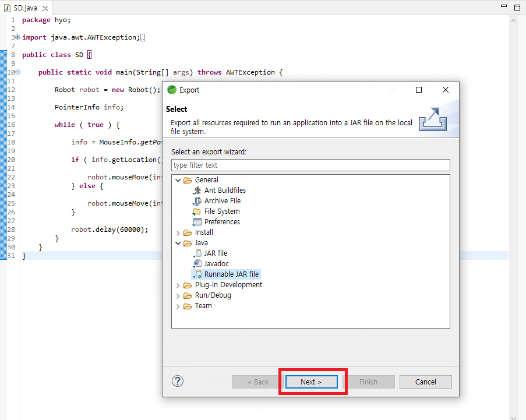Click the editor scrollbar up arrow
526x420 pixels.
(x=513, y=20)
